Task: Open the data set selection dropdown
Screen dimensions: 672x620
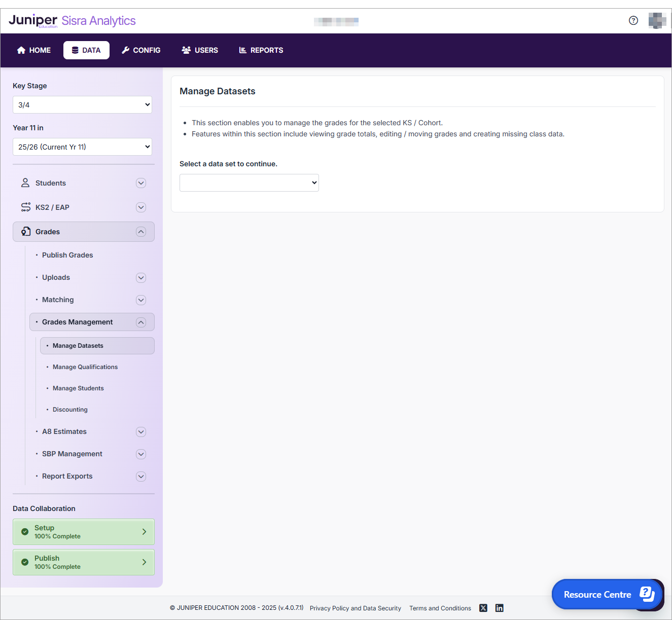Action: [x=249, y=183]
